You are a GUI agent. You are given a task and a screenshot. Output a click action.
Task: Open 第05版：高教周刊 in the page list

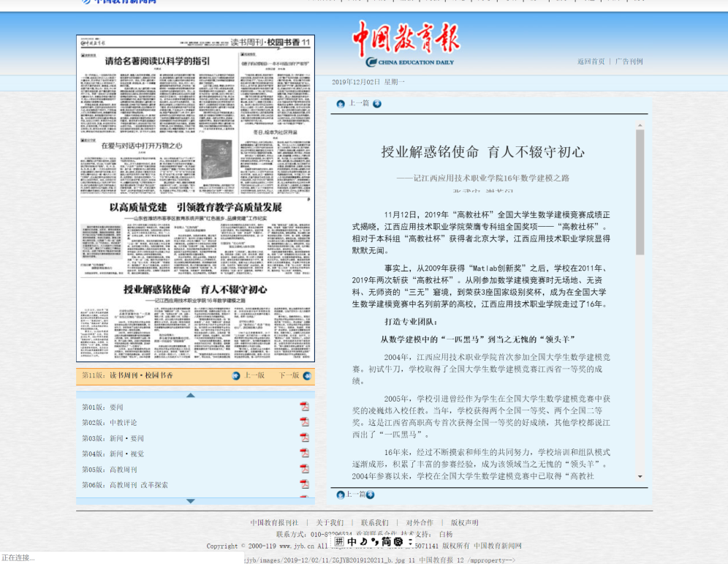(110, 469)
